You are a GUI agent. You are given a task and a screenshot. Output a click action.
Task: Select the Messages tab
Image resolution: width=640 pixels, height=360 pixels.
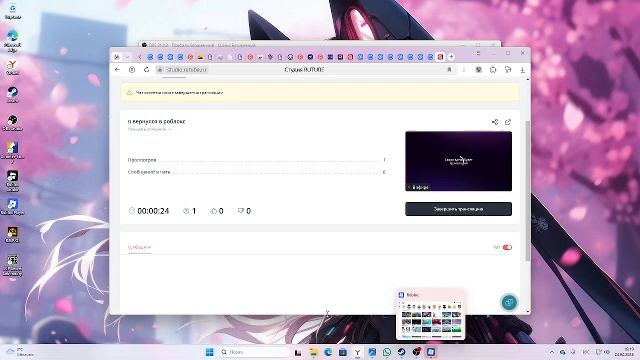[x=140, y=247]
